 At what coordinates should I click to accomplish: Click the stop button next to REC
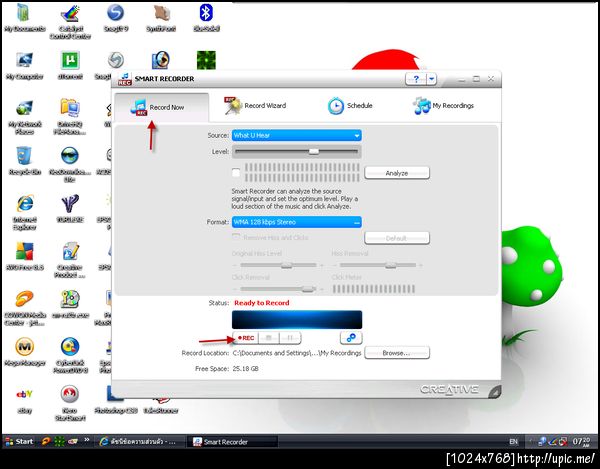(269, 338)
